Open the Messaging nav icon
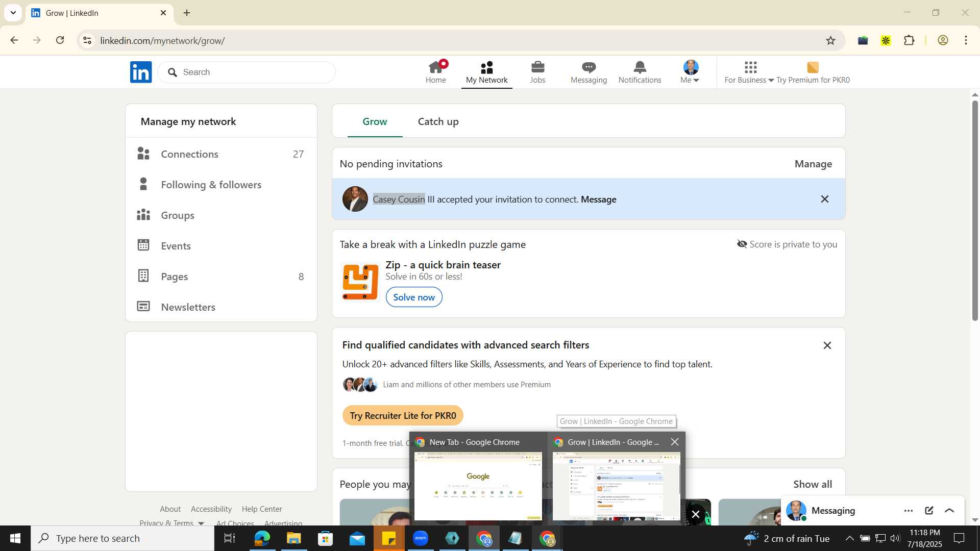This screenshot has height=551, width=980. pos(589,72)
